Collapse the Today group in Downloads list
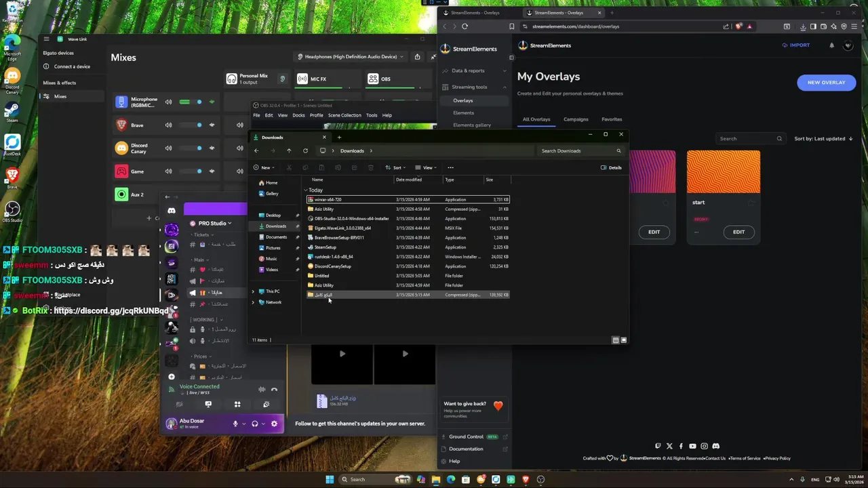This screenshot has width=868, height=488. point(306,190)
